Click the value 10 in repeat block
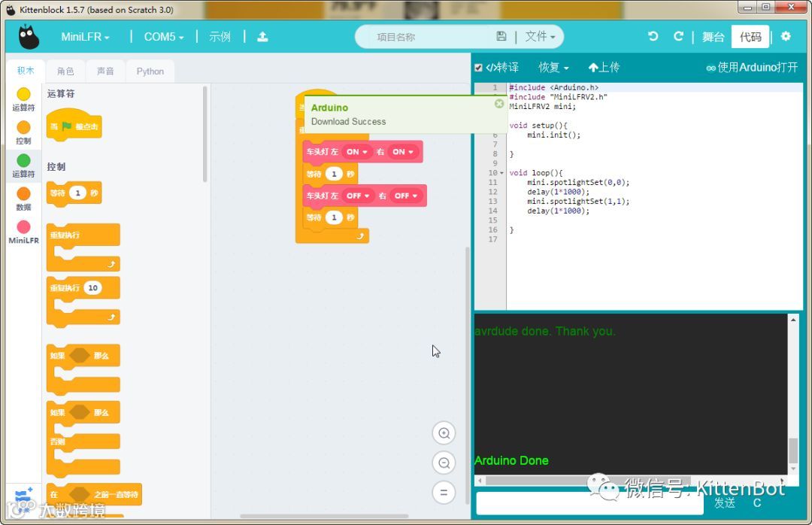This screenshot has width=812, height=525. 92,287
